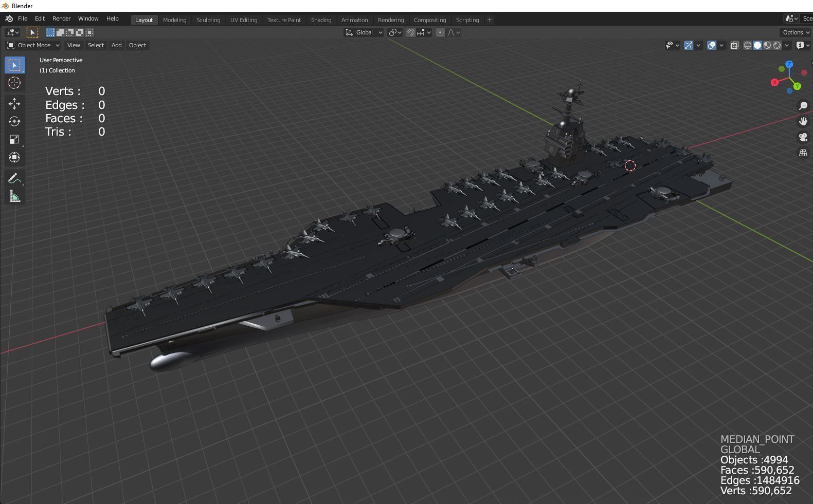The image size is (813, 504).
Task: Set selection mode to Invert
Action: [x=80, y=32]
